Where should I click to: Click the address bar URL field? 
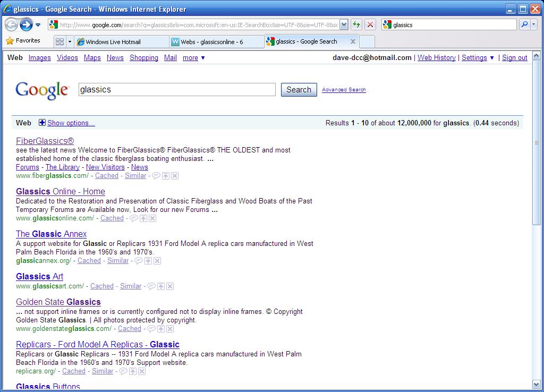pyautogui.click(x=199, y=24)
